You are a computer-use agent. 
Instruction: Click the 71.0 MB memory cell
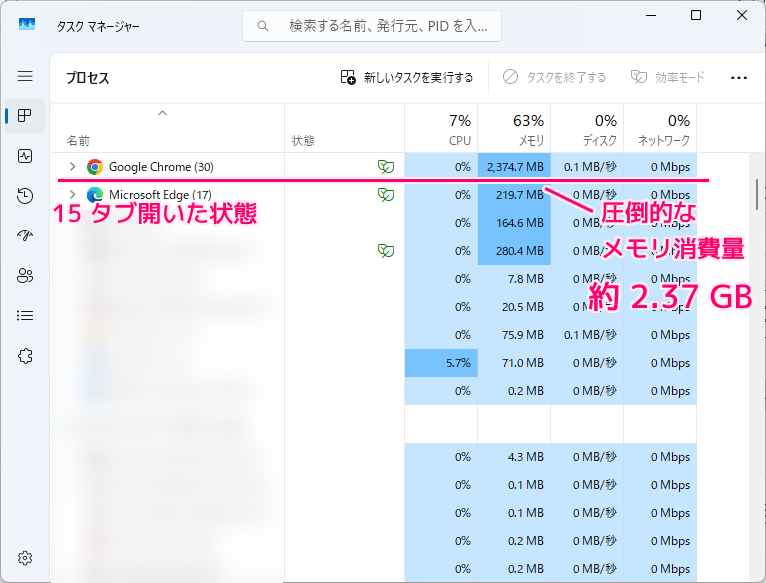[x=514, y=363]
